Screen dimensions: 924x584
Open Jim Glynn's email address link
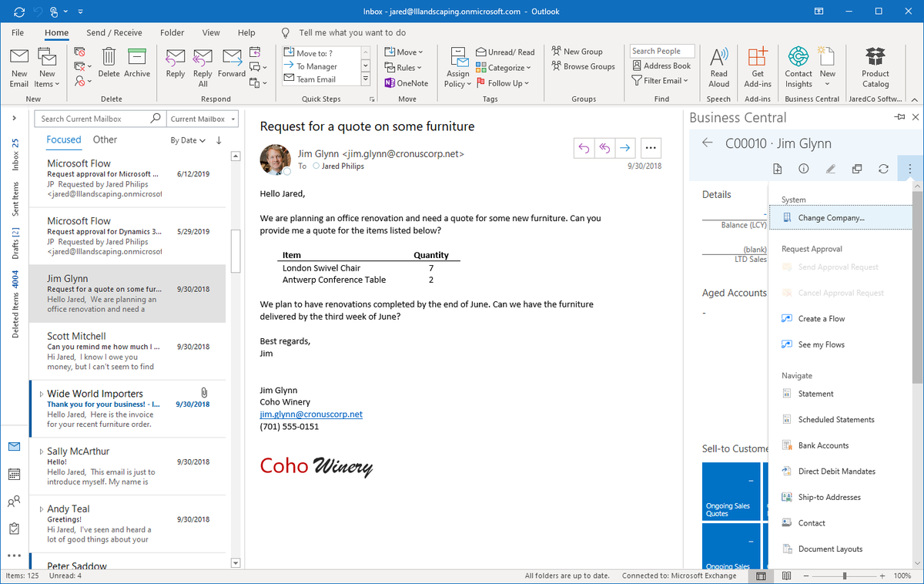point(311,414)
